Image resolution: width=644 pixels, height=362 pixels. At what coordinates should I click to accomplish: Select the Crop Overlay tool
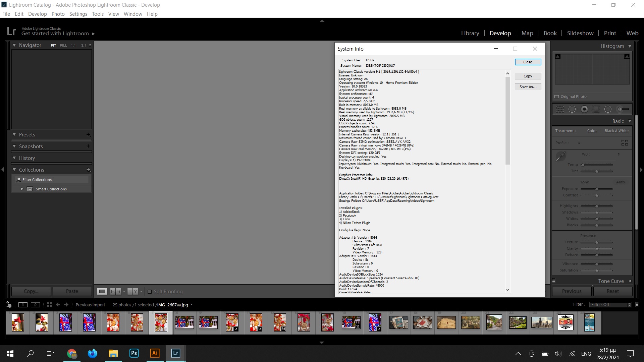point(560,109)
